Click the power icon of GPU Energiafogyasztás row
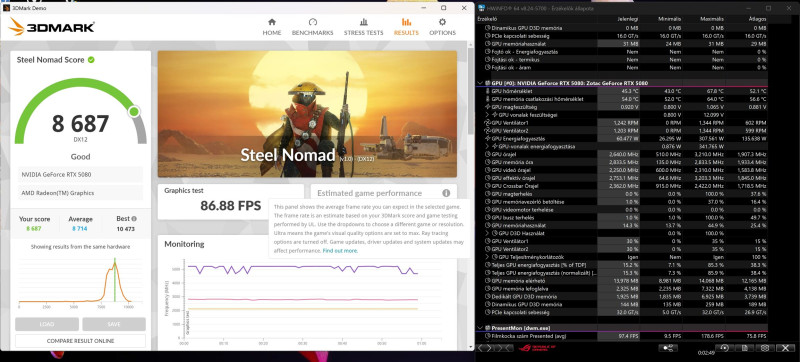 [487, 139]
